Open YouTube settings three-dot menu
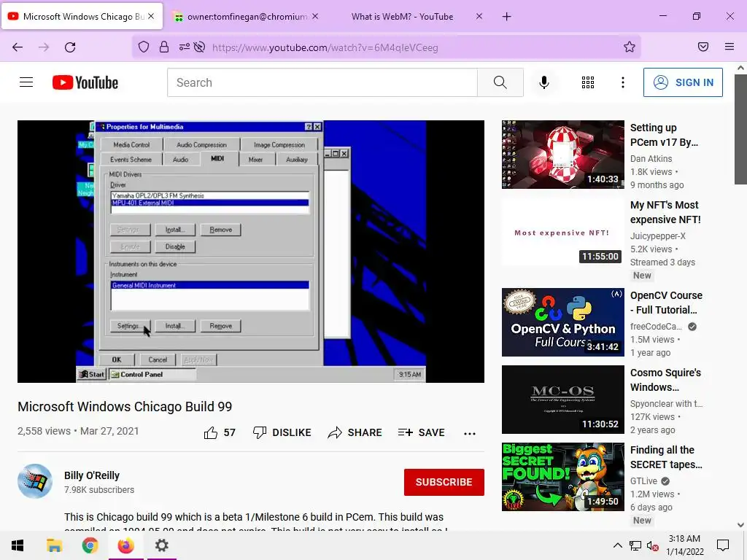The height and width of the screenshot is (560, 747). (x=623, y=82)
